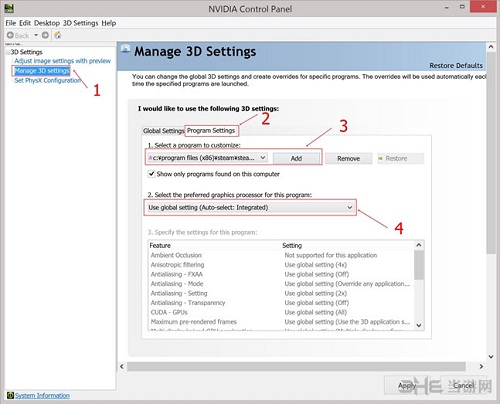
Task: Click the NVIDIA logo in title bar
Action: 9,8
